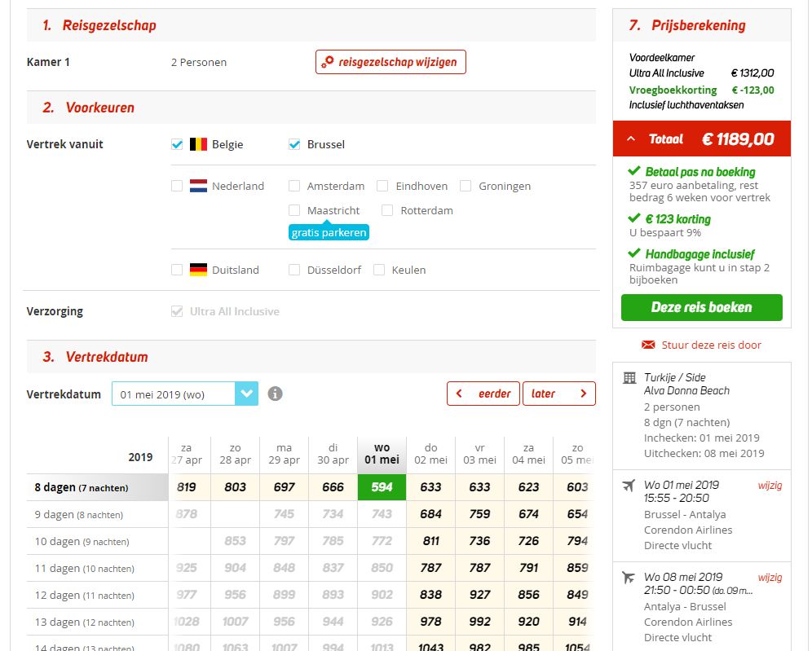Open the Vertrekdatum dropdown
This screenshot has width=812, height=651.
point(185,394)
